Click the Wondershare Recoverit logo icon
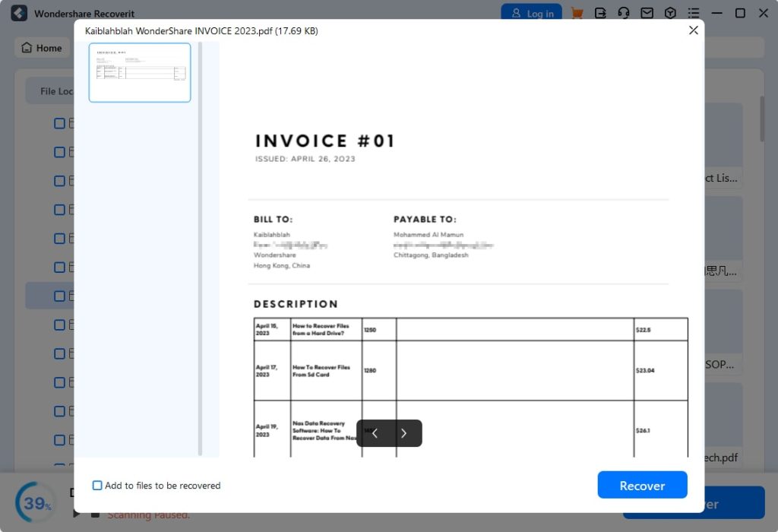The height and width of the screenshot is (532, 778). pyautogui.click(x=19, y=13)
